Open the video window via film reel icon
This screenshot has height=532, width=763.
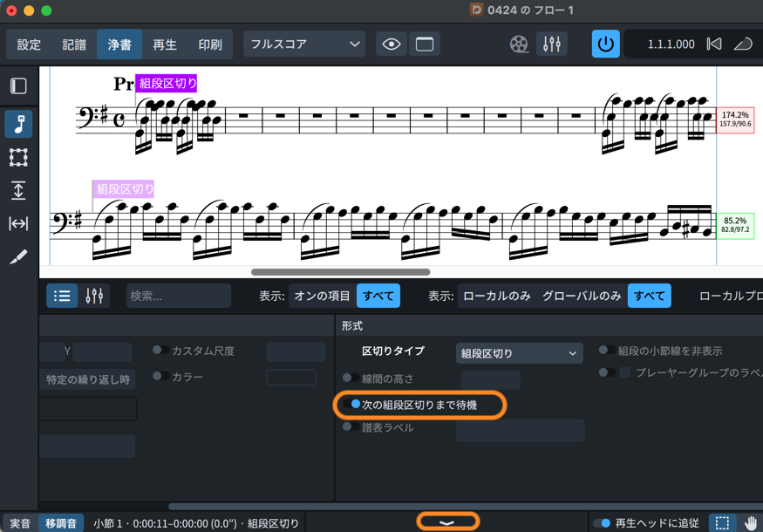(x=519, y=44)
